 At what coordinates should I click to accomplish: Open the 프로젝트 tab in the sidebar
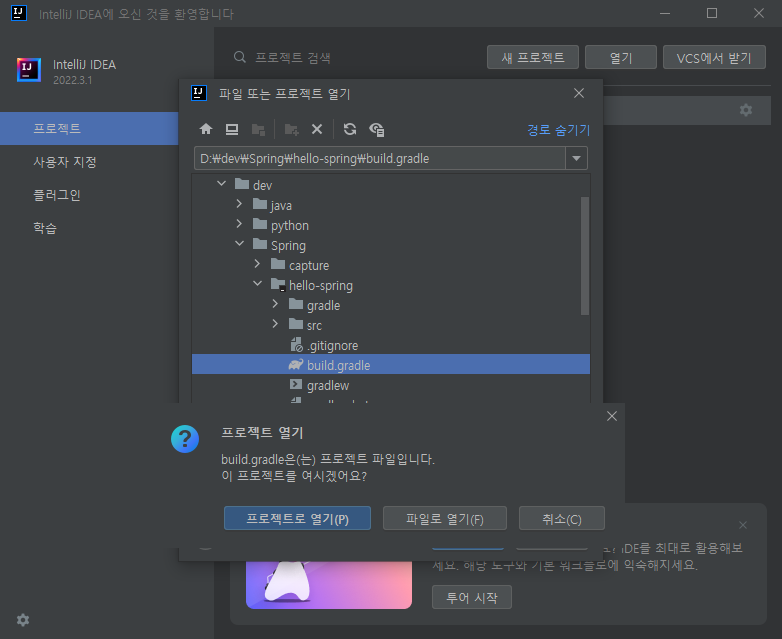[89, 129]
